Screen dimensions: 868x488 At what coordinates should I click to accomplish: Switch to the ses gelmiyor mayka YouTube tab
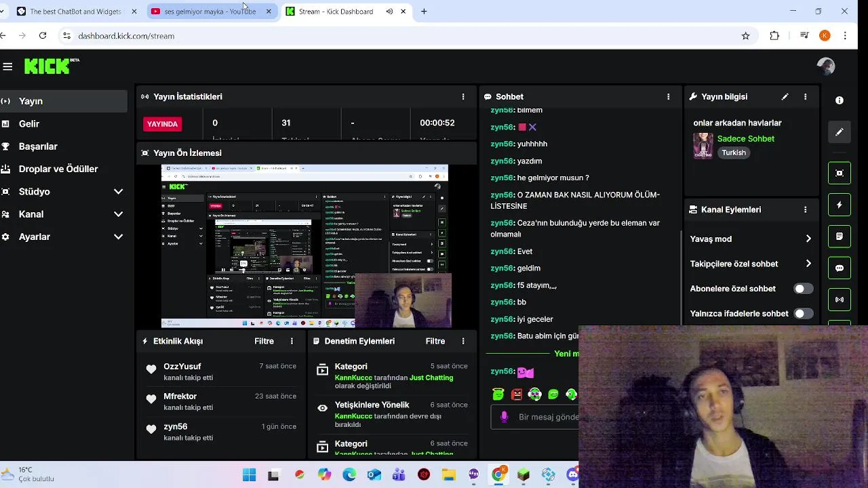pos(212,12)
